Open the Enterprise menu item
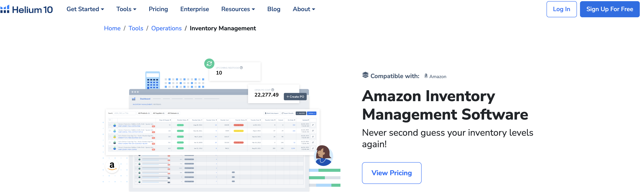Image resolution: width=644 pixels, height=195 pixels. coord(195,9)
